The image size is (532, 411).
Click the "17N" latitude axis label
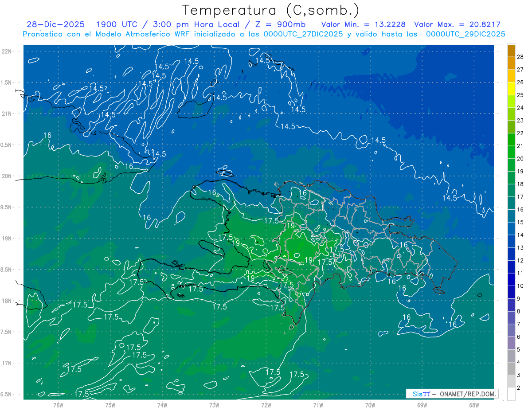coord(7,364)
